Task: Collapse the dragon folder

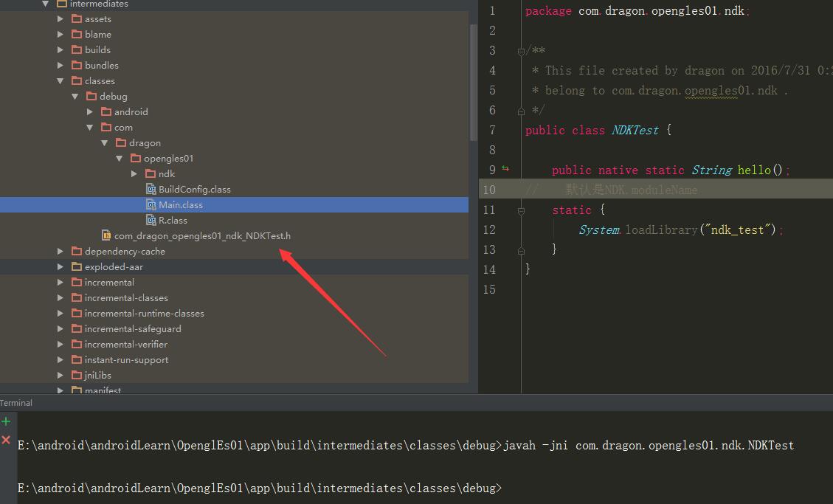Action: click(x=105, y=143)
